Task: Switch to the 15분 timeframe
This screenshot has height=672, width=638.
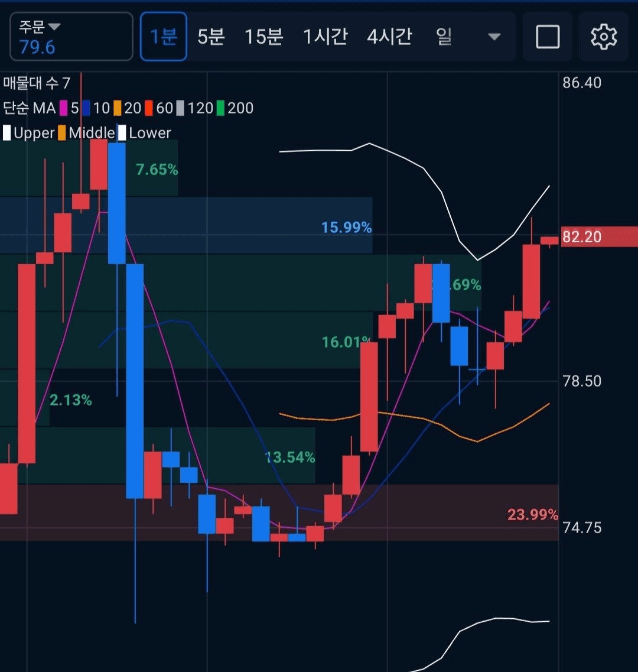Action: [x=263, y=37]
